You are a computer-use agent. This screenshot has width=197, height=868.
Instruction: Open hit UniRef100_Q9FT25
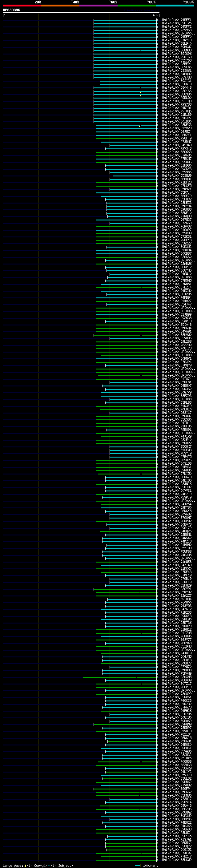click(x=176, y=23)
